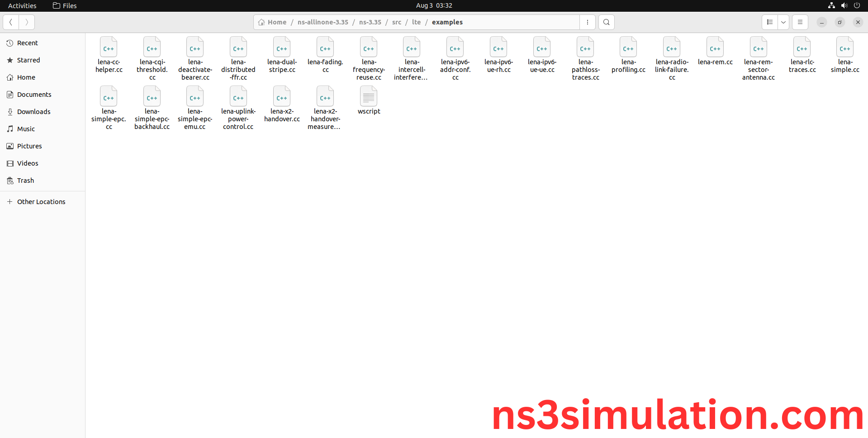Open Starred in sidebar

43,60
